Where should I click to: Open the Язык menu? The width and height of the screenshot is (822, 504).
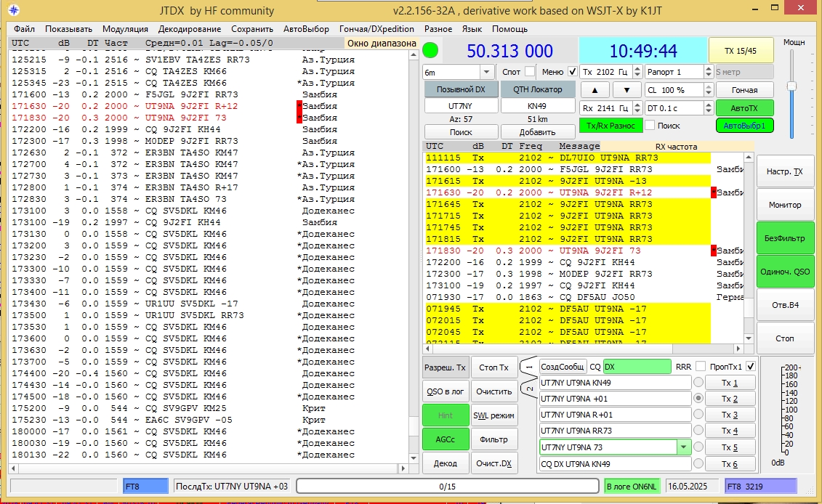[472, 29]
